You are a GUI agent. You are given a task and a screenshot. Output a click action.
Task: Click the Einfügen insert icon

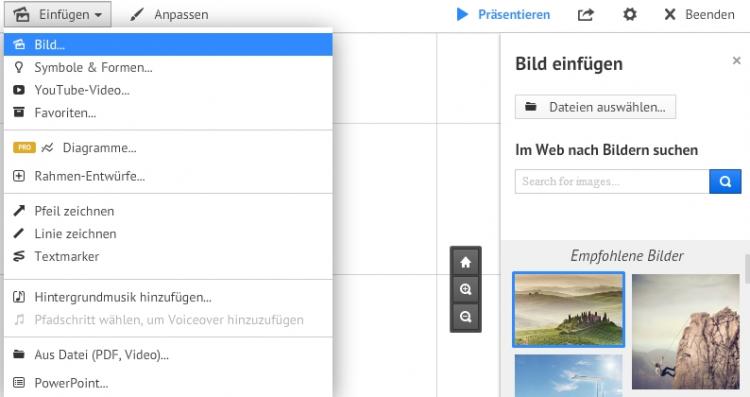click(21, 15)
